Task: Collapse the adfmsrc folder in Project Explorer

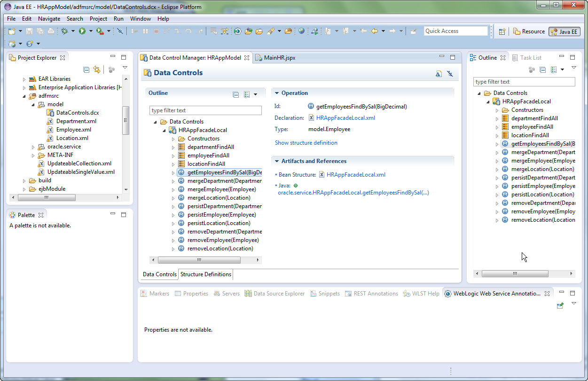Action: click(24, 96)
